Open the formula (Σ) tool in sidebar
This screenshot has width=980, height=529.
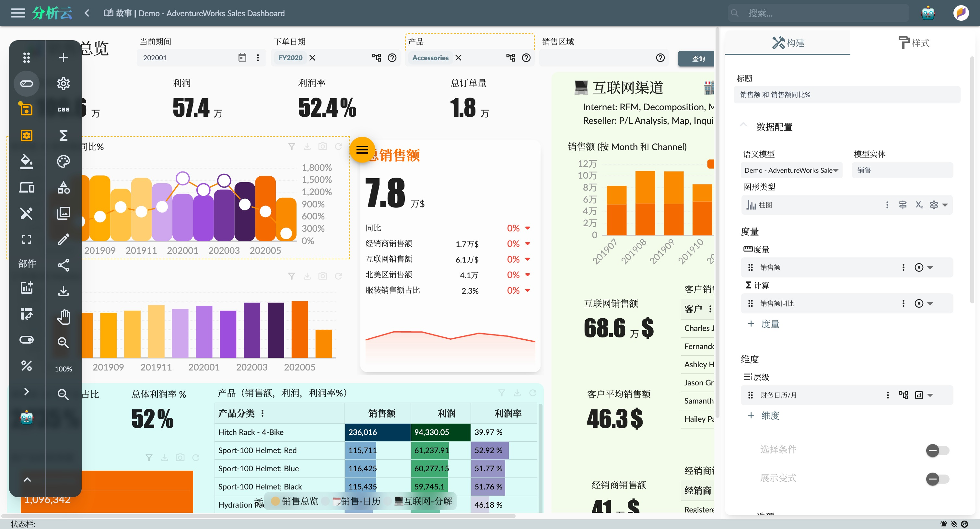click(x=63, y=135)
